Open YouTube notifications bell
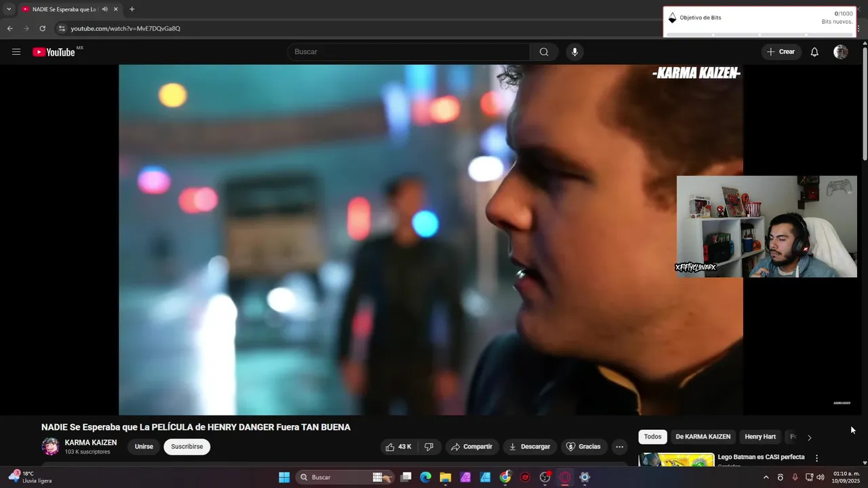The height and width of the screenshot is (488, 868). coord(814,52)
